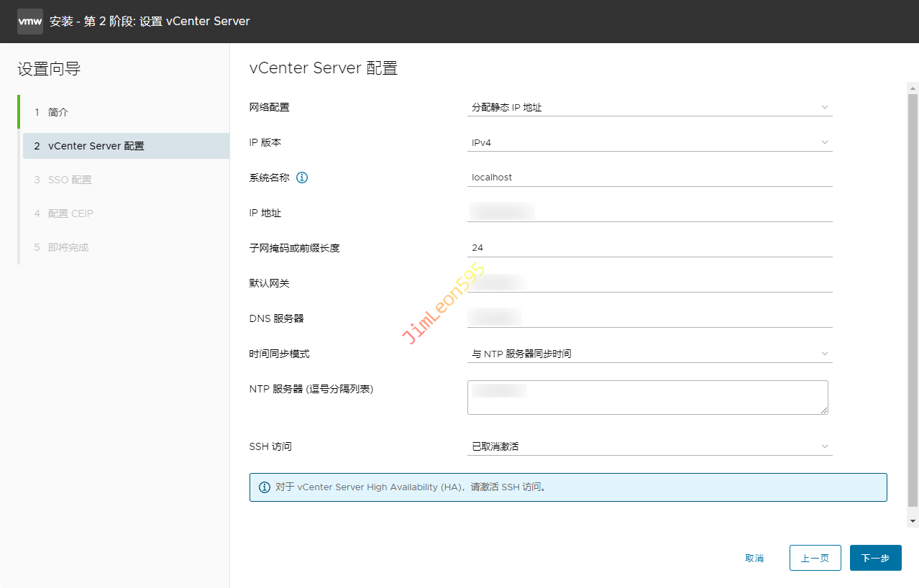Image resolution: width=919 pixels, height=588 pixels.
Task: Click the 下一步 button
Action: [875, 558]
